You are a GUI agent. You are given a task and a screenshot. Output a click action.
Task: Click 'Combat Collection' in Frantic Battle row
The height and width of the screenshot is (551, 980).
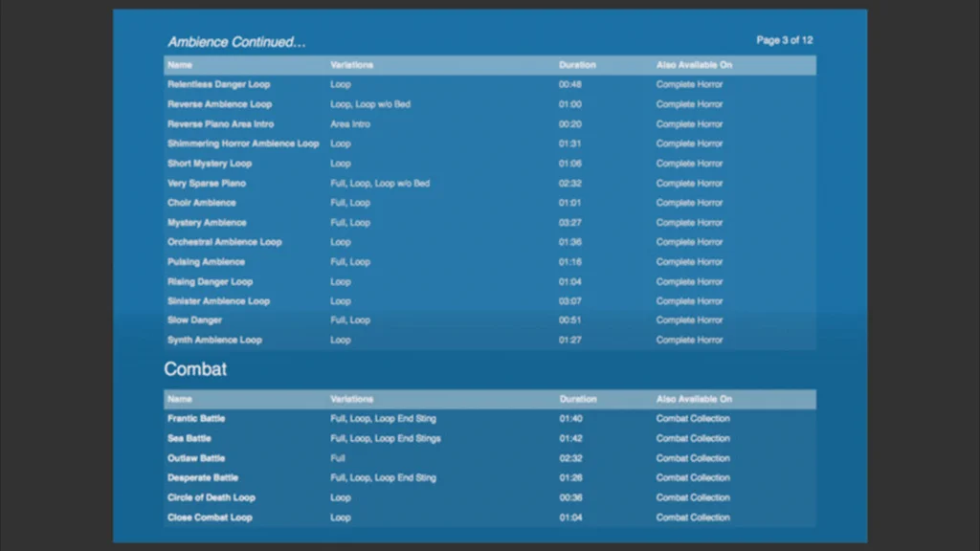click(x=693, y=419)
